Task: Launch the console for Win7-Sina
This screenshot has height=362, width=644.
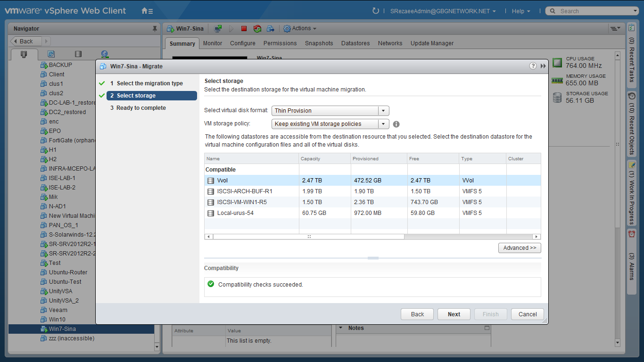Action: click(x=218, y=29)
